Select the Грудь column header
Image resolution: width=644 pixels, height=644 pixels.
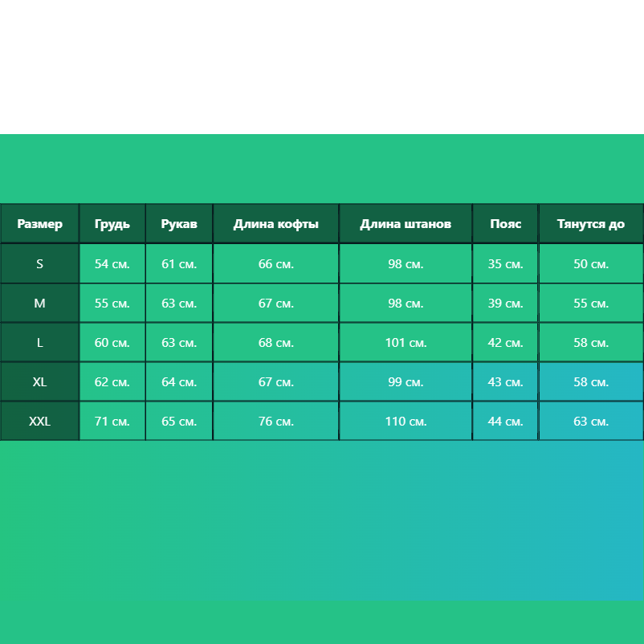(x=112, y=224)
